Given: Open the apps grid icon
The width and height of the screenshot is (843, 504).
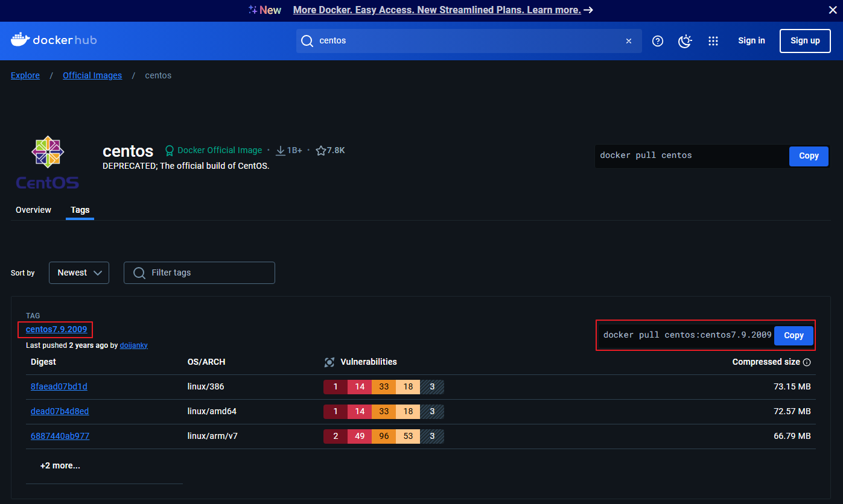Looking at the screenshot, I should [x=713, y=41].
